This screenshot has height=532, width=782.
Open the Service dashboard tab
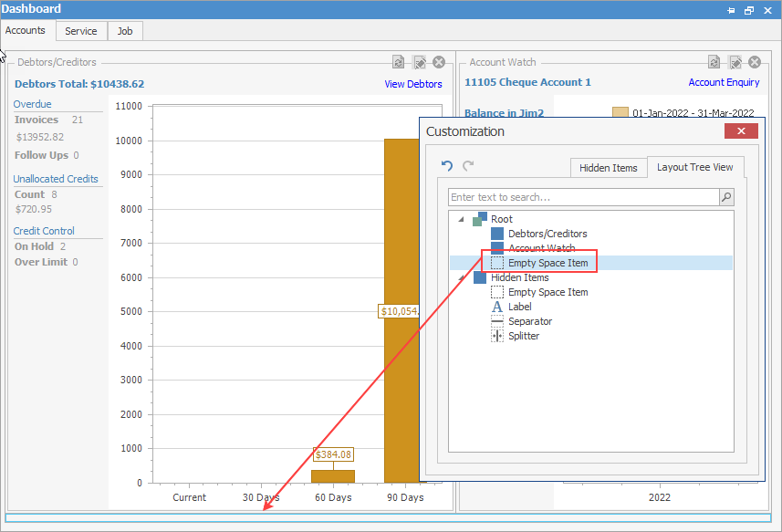point(80,31)
